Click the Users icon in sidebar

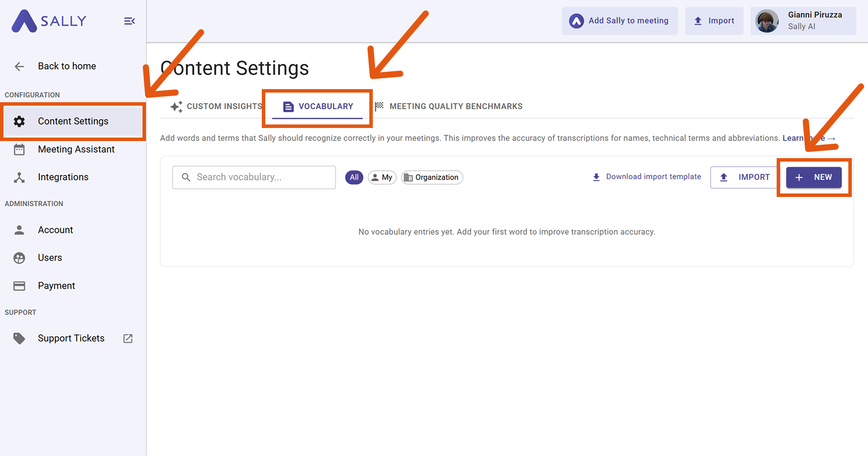click(19, 258)
